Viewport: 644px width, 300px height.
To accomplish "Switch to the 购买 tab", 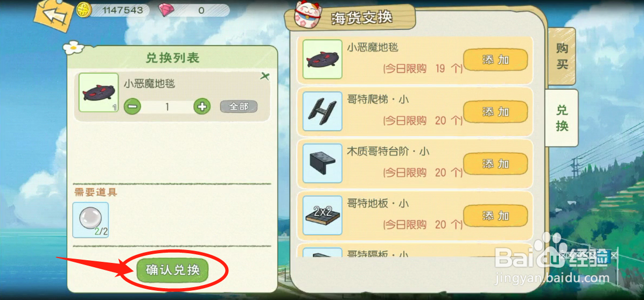I will coord(562,56).
